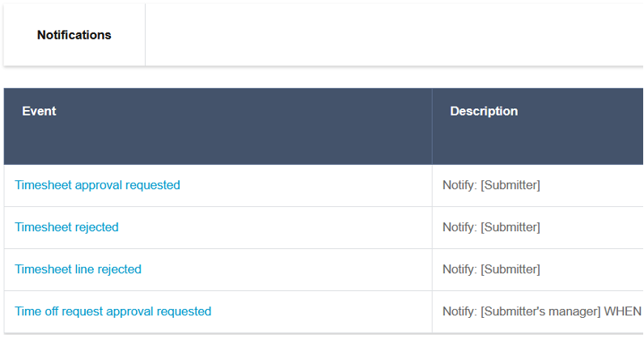Click the description of Timesheet approval requested
644x351 pixels.
pyautogui.click(x=491, y=185)
